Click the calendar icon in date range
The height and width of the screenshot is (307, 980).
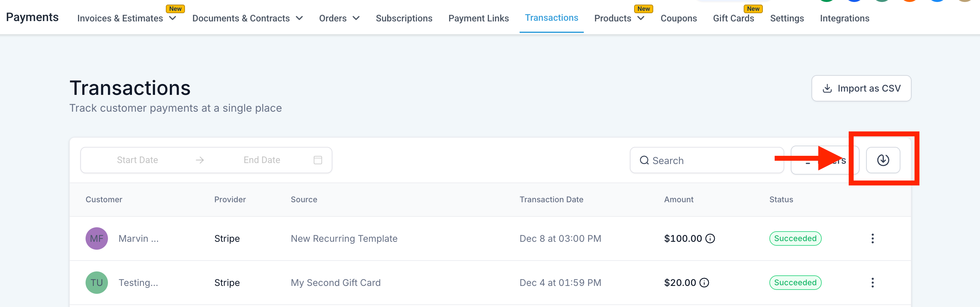pos(318,160)
